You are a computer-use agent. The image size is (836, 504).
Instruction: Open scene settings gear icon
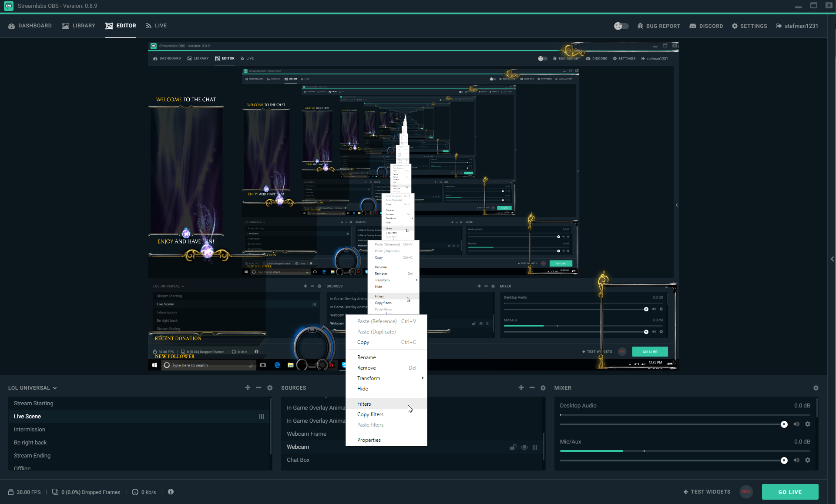coord(270,387)
